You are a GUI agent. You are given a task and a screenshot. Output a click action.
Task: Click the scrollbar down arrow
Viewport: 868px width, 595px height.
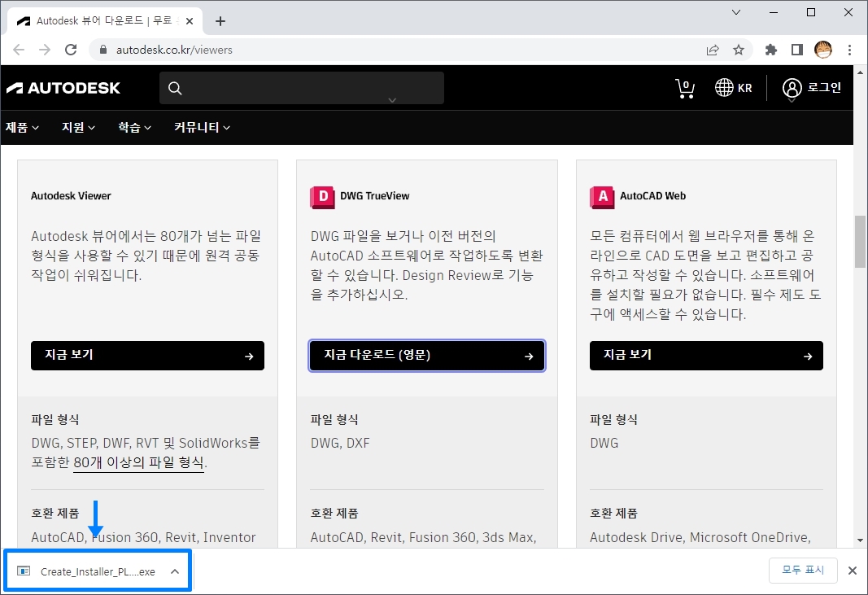pos(860,540)
